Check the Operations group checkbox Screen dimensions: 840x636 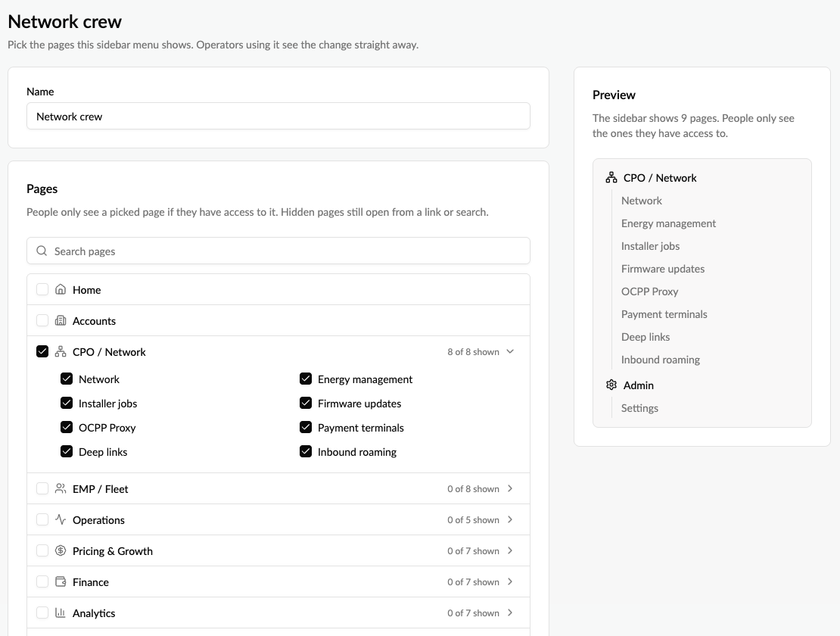tap(42, 519)
